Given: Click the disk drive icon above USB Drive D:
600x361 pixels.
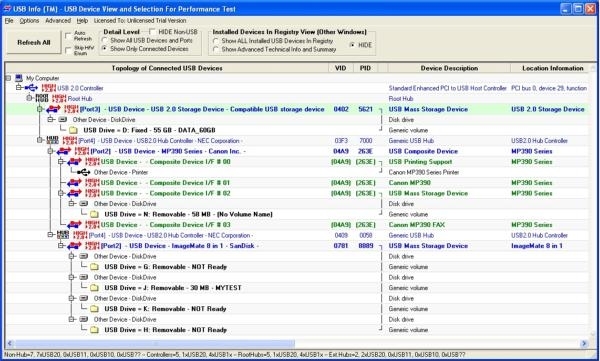Looking at the screenshot, I should click(62, 120).
